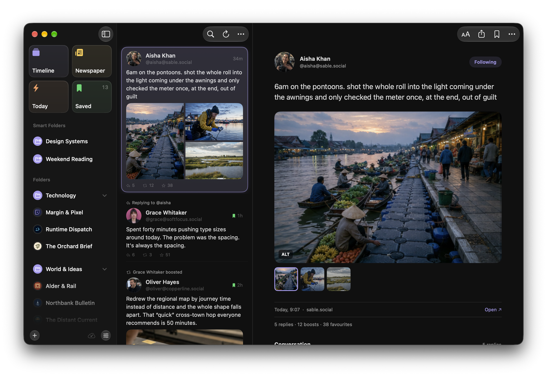547x392 pixels.
Task: Open the post list more-options menu
Action: click(x=241, y=34)
